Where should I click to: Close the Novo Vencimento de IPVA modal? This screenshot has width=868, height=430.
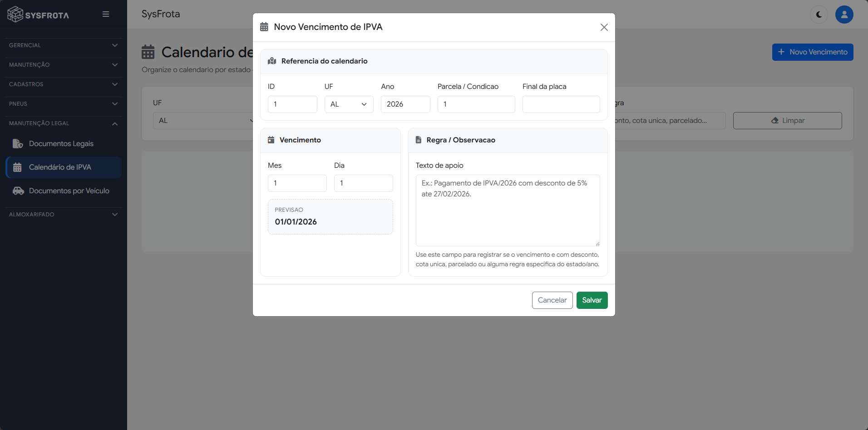604,27
